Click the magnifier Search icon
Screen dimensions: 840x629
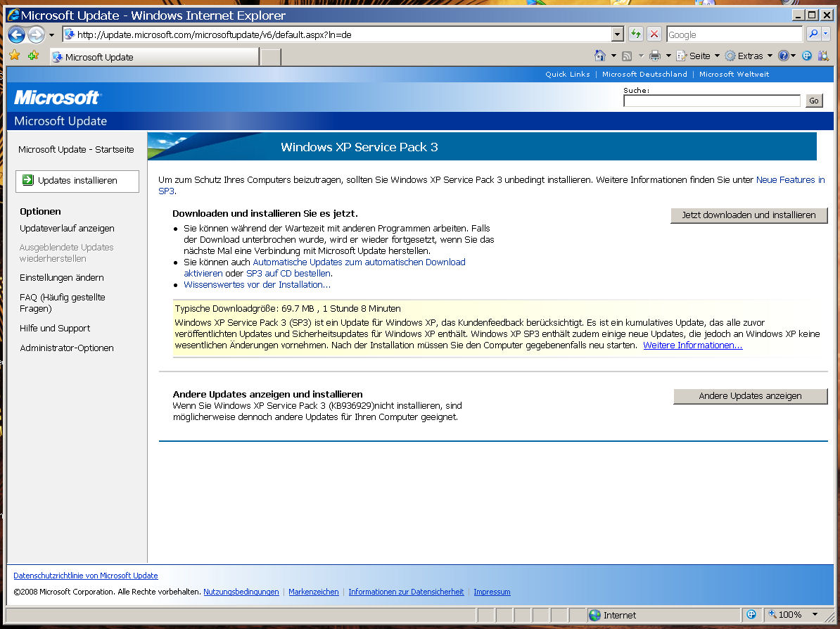[x=813, y=34]
